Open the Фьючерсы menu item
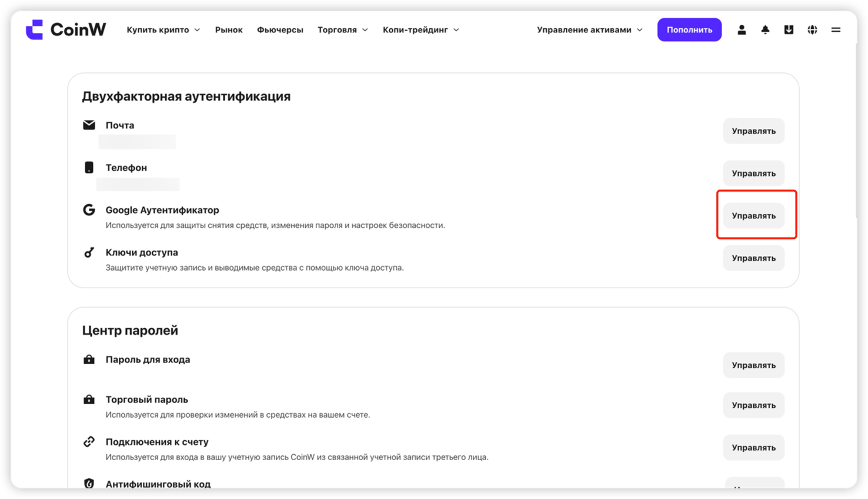This screenshot has width=868, height=499. [x=280, y=29]
